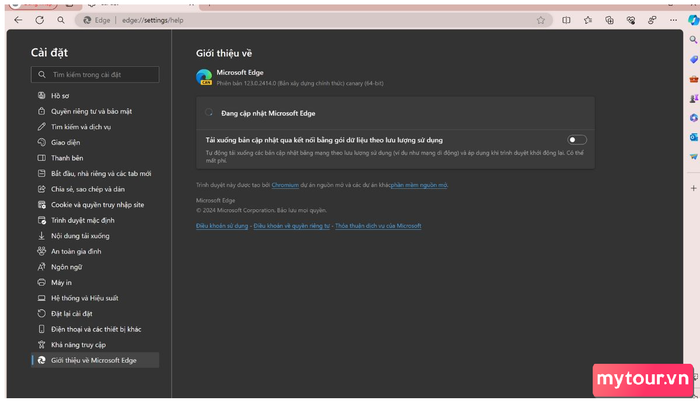Image resolution: width=700 pixels, height=405 pixels.
Task: Open the phần mềm nguồn mở link
Action: coord(419,185)
